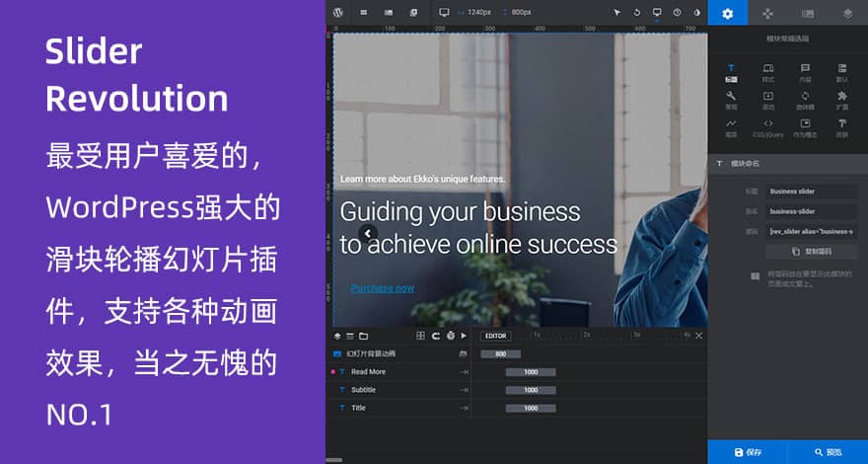The image size is (868, 464).
Task: Open the use-as-modal option icon
Action: coord(806,128)
